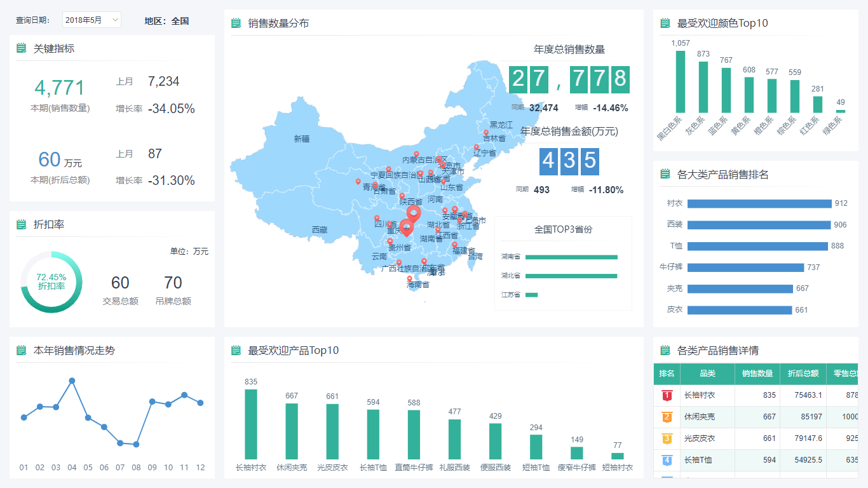Click the notepad icon beside 关键指标
This screenshot has width=868, height=488.
pos(22,48)
